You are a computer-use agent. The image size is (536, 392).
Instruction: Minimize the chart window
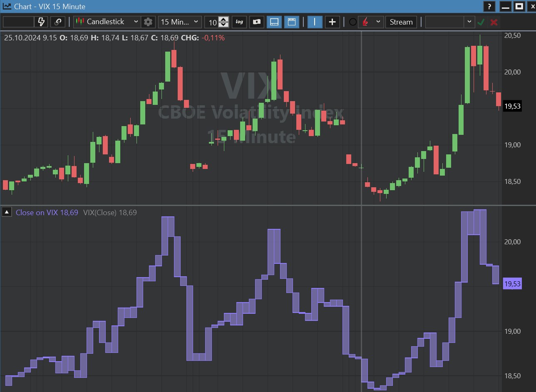click(x=506, y=6)
